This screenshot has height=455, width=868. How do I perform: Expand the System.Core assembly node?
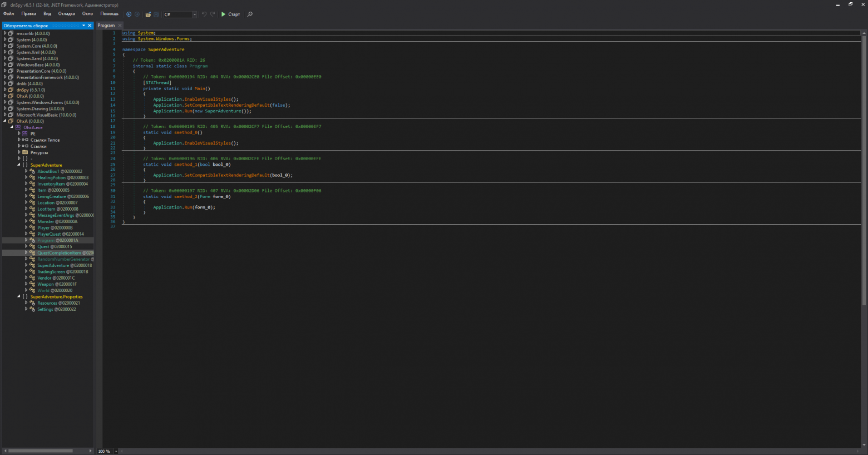click(5, 46)
